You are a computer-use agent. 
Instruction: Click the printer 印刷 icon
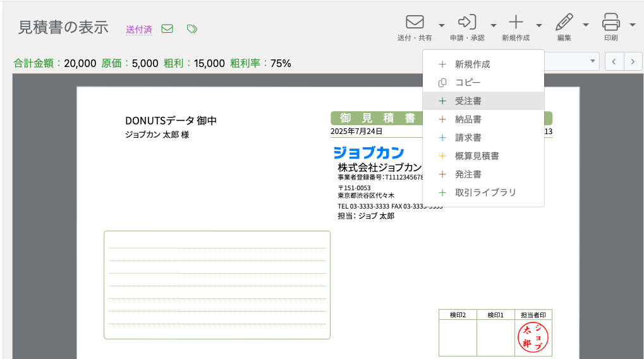click(611, 22)
